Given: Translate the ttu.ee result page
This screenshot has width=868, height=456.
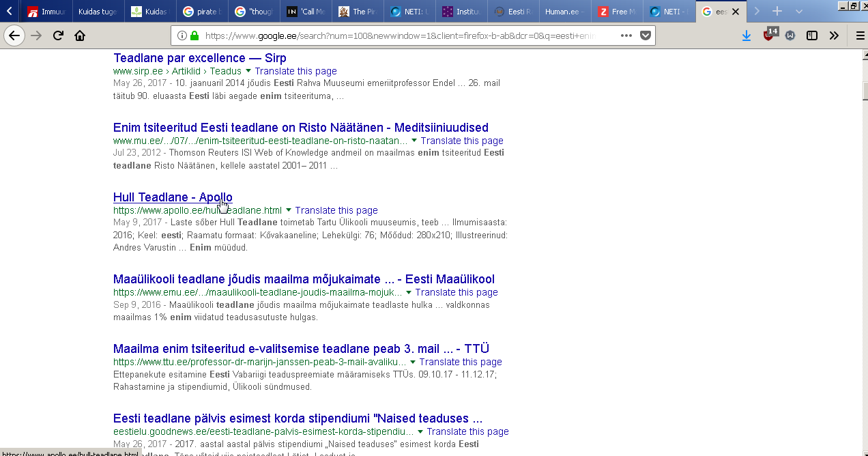Looking at the screenshot, I should pos(461,362).
